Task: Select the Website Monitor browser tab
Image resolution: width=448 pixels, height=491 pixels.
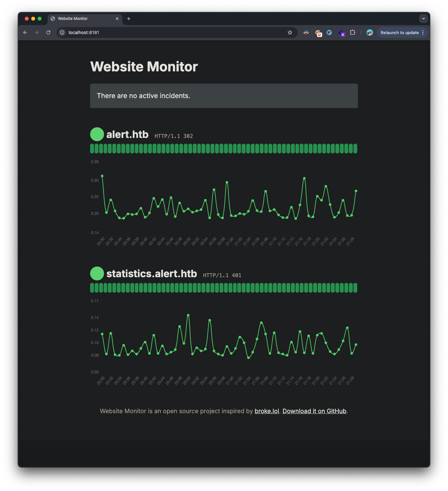Action: (x=77, y=18)
